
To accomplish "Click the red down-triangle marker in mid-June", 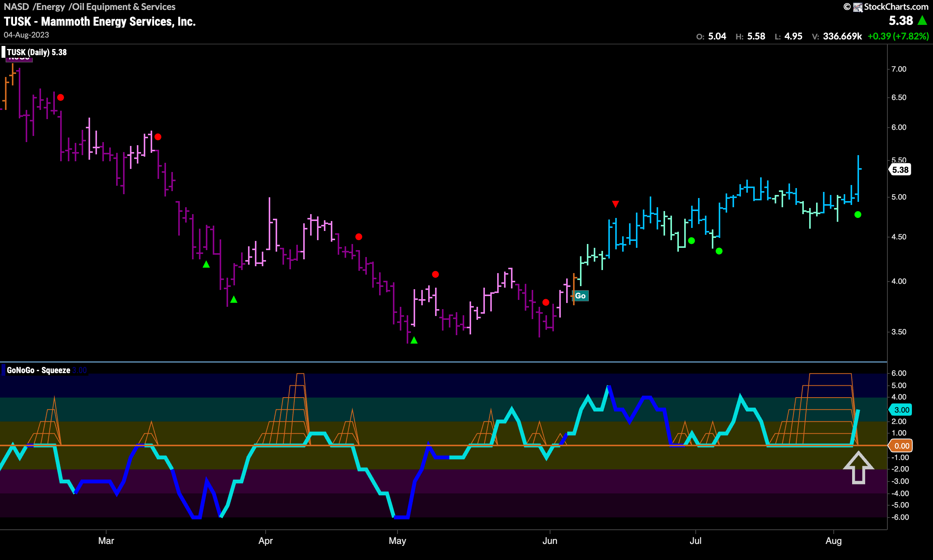I will click(616, 204).
